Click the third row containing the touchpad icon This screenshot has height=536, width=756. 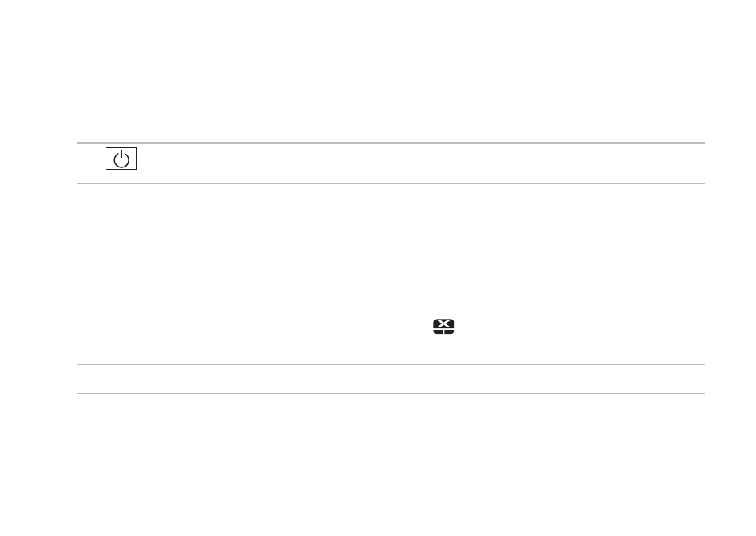pyautogui.click(x=391, y=309)
